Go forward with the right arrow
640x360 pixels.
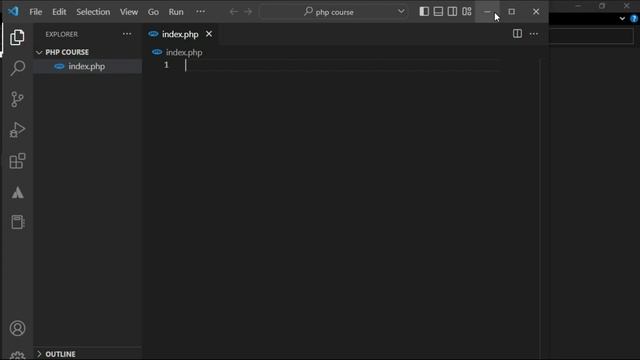[x=248, y=12]
